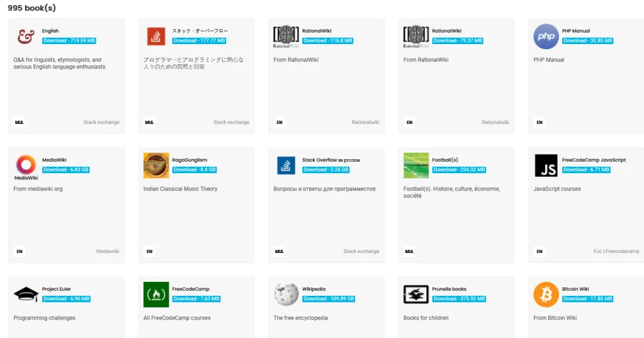The width and height of the screenshot is (644, 338).
Task: Click the orange Japanese Stack Overflow icon
Action: pyautogui.click(x=156, y=37)
